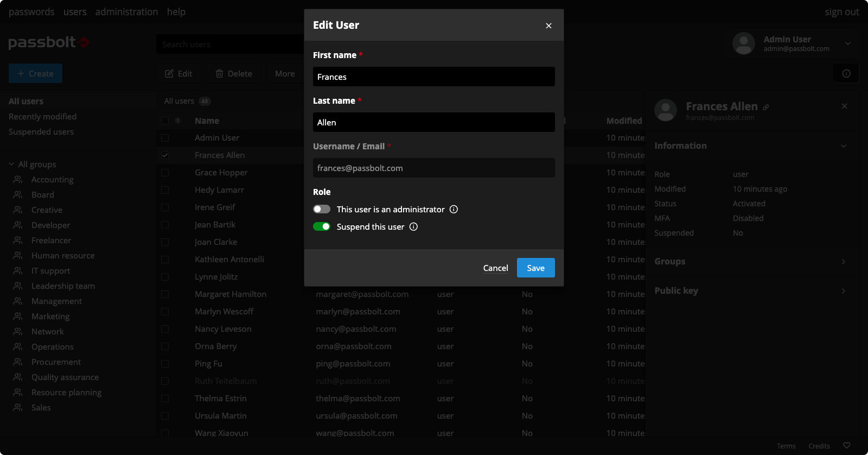Open the Terms link
Viewport: 868px width, 455px height.
[x=786, y=446]
